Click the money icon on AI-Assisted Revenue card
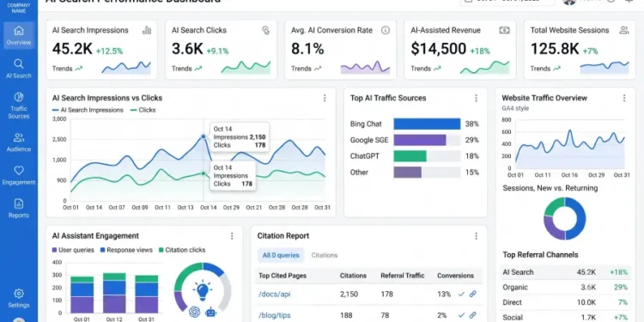 [504, 30]
